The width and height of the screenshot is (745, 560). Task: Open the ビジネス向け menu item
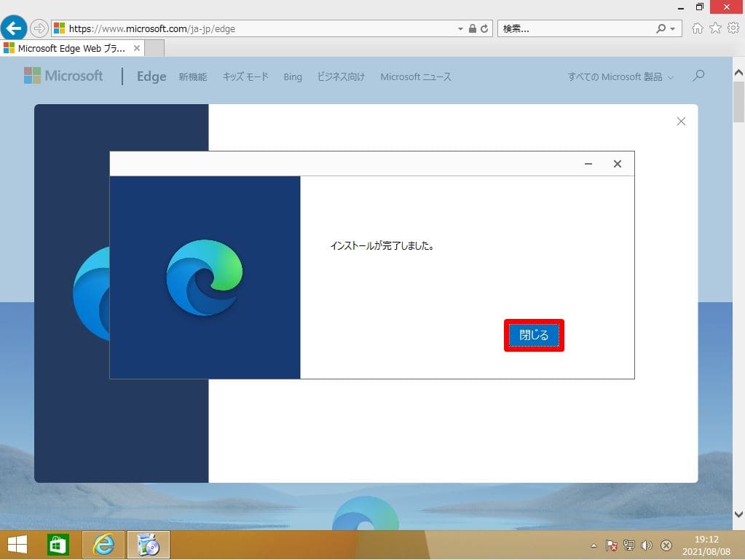[x=341, y=77]
